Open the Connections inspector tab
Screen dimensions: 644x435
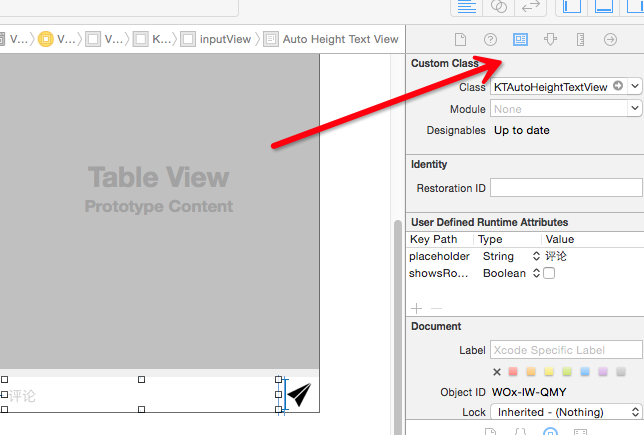coord(610,39)
